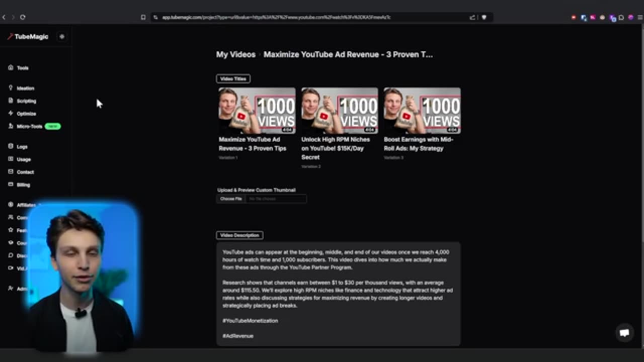The height and width of the screenshot is (362, 644).
Task: Click title 'Unlock High RPM Niches on YouTube! $15K/Day Secret'
Action: tap(336, 148)
